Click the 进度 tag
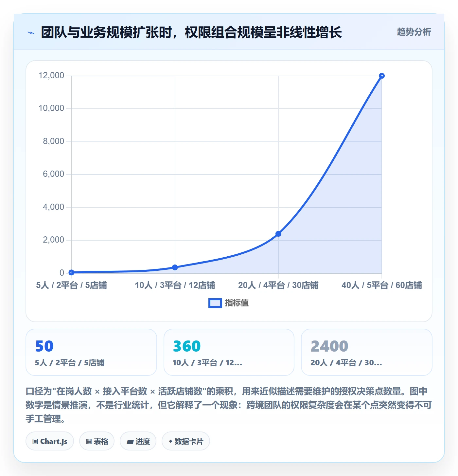 138,441
